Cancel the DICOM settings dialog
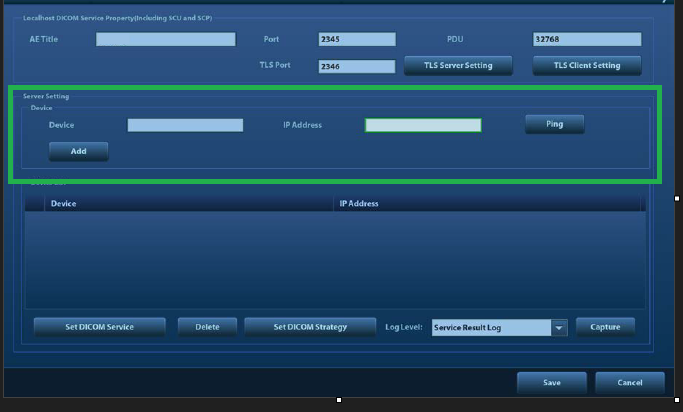The image size is (683, 412). coord(630,383)
